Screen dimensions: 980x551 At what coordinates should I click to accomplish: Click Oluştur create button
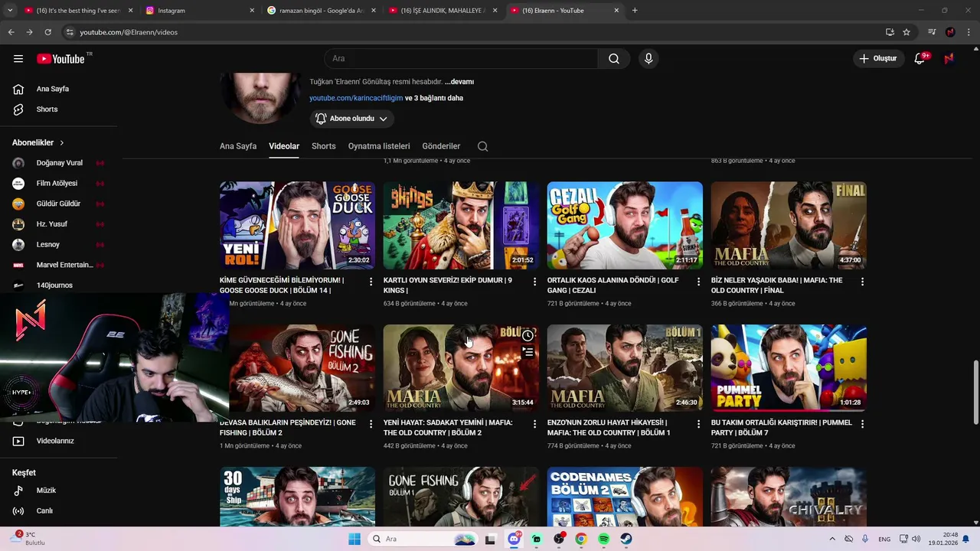tap(877, 59)
